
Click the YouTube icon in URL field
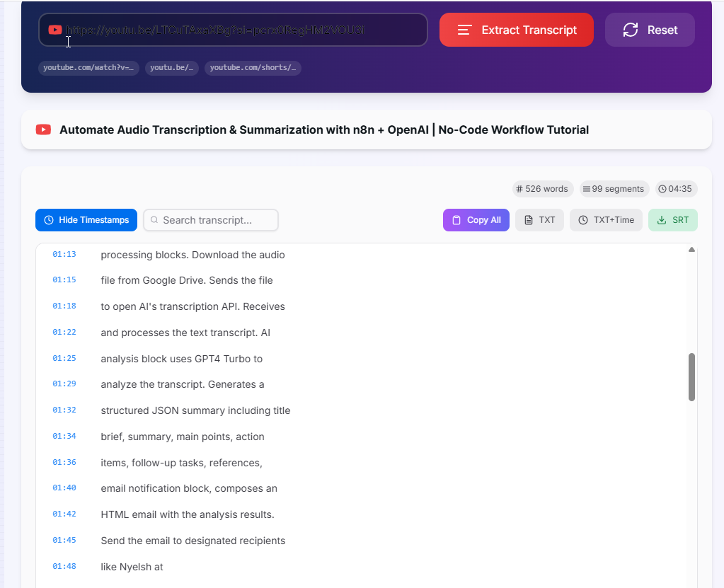(x=55, y=30)
